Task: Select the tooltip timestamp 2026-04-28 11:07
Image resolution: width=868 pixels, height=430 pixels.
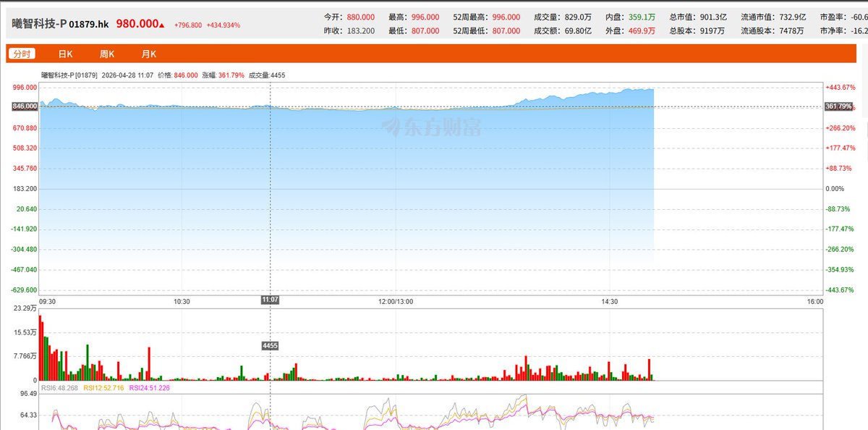Action: [x=128, y=74]
